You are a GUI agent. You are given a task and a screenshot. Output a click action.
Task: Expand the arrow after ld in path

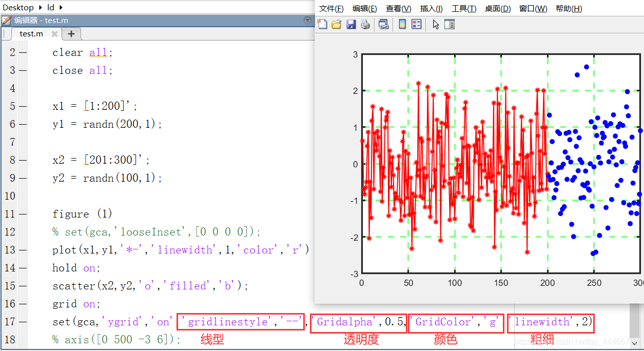click(62, 7)
